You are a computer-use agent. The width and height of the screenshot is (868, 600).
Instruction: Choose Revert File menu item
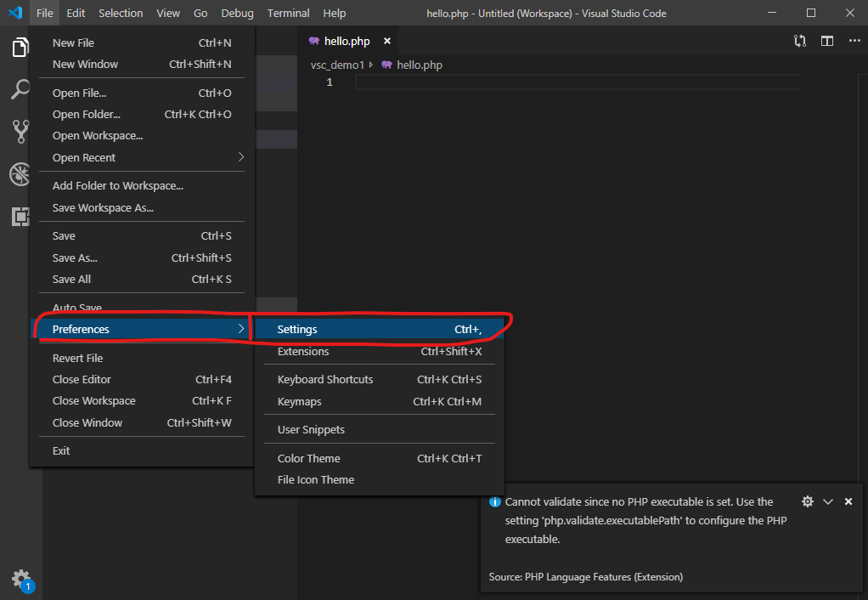coord(142,358)
